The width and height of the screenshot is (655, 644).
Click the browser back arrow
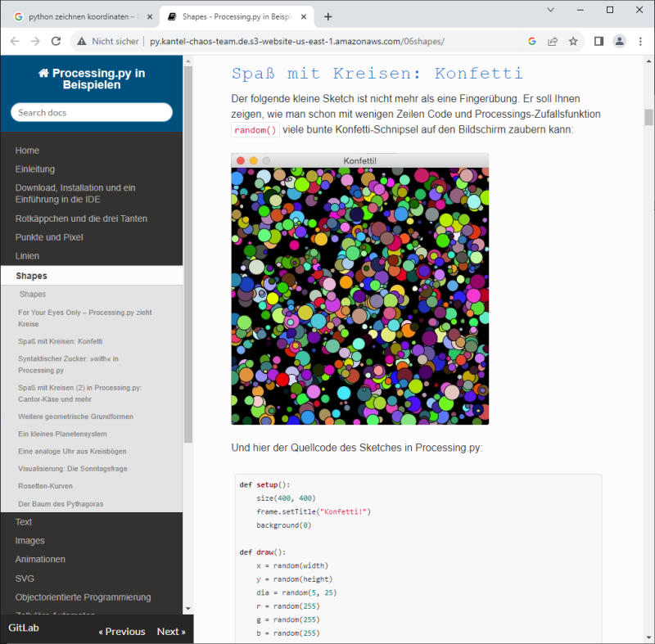pos(14,41)
